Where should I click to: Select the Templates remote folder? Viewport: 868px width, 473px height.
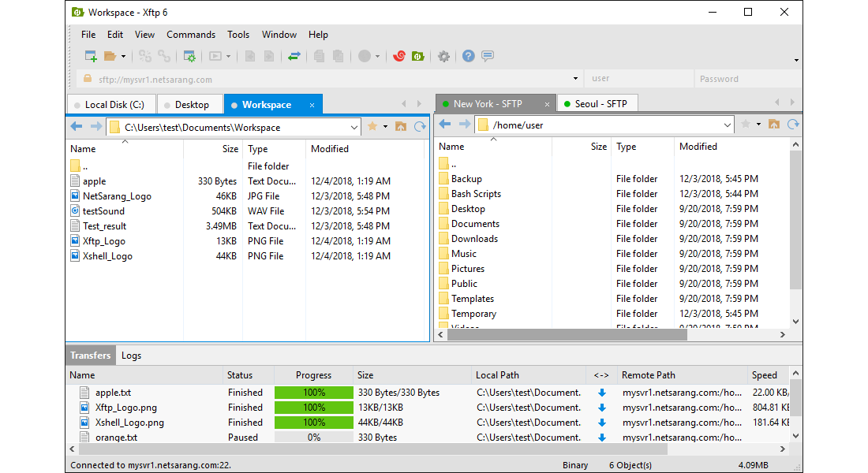[x=472, y=298]
